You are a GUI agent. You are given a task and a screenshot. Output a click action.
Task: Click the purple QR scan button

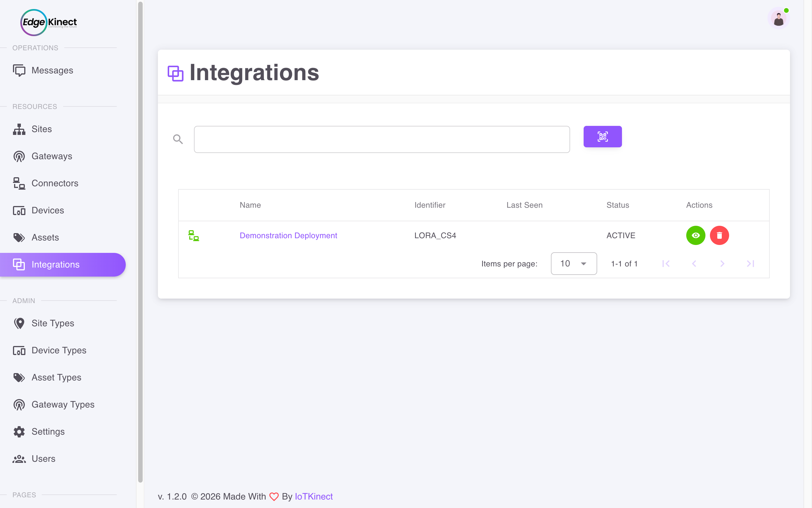coord(603,136)
